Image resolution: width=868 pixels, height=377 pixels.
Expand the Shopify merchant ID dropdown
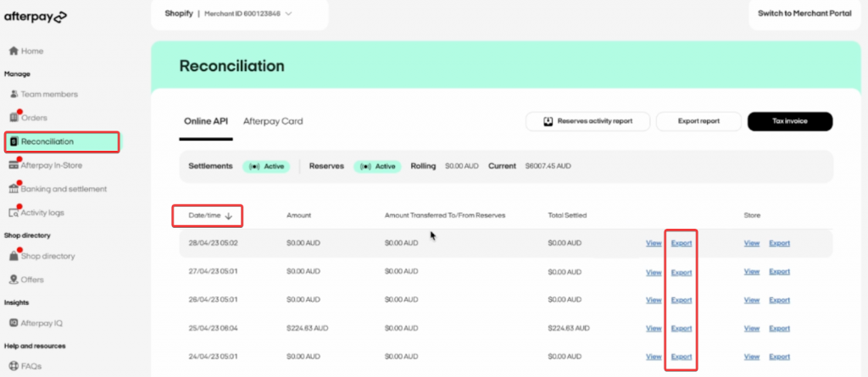click(x=289, y=14)
